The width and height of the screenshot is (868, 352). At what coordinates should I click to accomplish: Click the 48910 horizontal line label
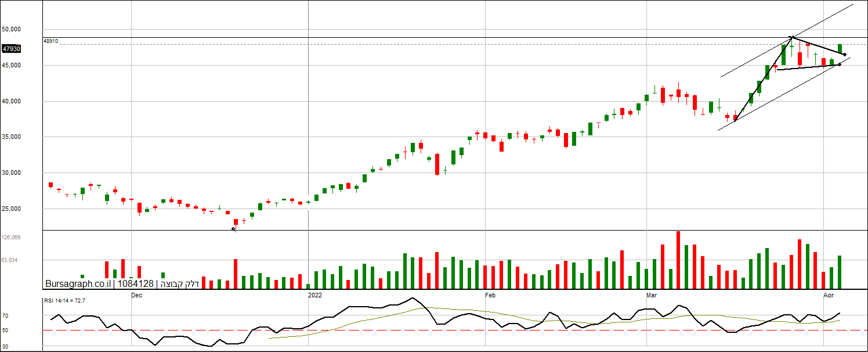(x=51, y=41)
